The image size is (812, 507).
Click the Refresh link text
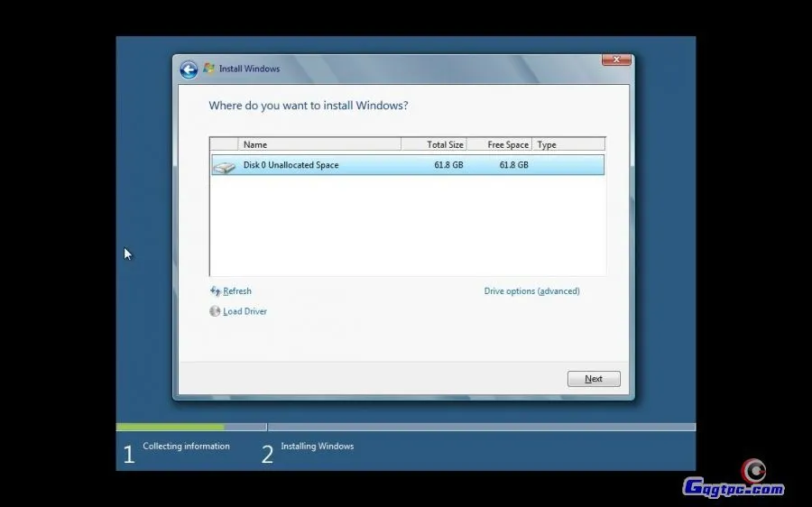237,291
